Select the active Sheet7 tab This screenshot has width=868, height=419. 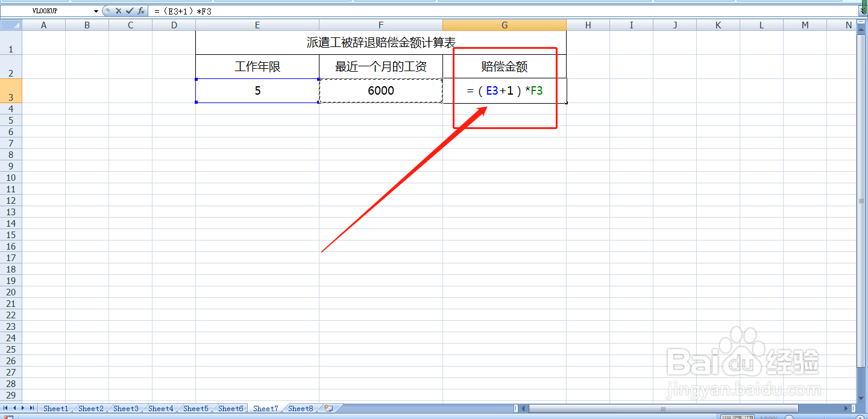(x=266, y=408)
